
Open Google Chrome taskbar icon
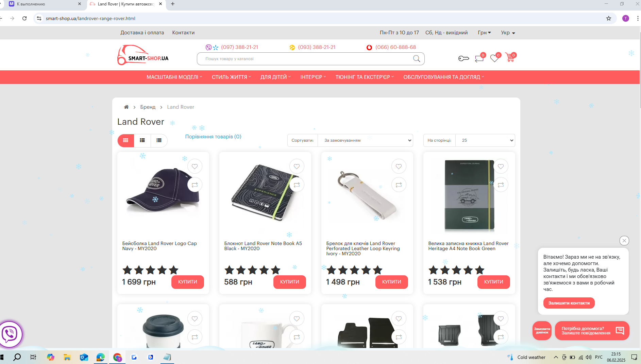point(117,357)
